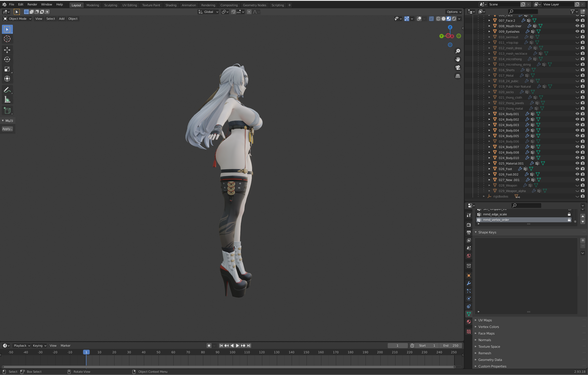This screenshot has width=588, height=375.
Task: Open the Render properties tab
Action: click(469, 225)
